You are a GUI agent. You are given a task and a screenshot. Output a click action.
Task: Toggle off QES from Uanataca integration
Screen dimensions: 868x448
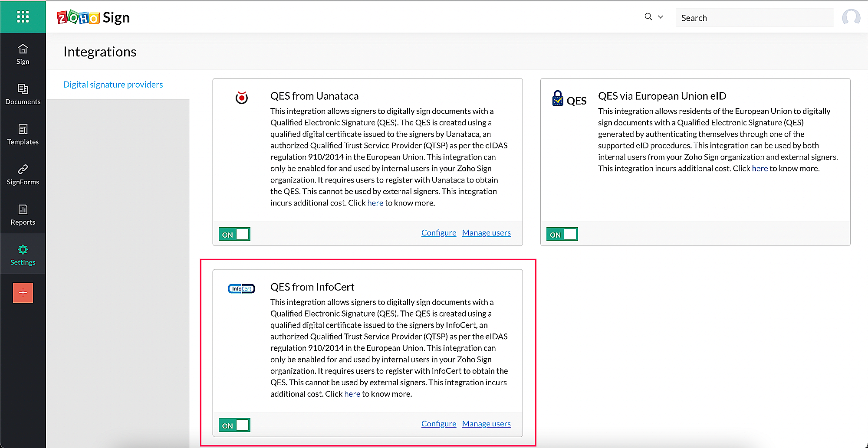234,234
